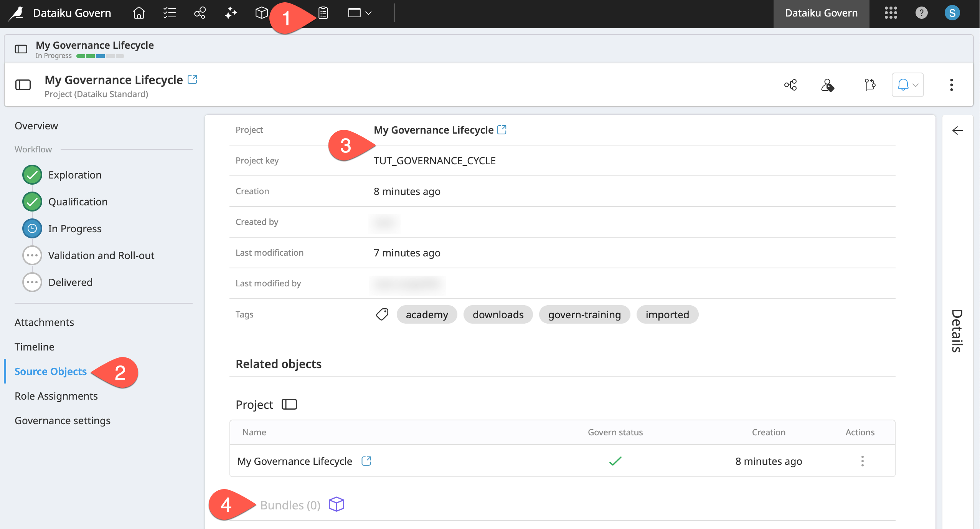The height and width of the screenshot is (529, 980).
Task: Open external link next to header project title
Action: pos(192,79)
